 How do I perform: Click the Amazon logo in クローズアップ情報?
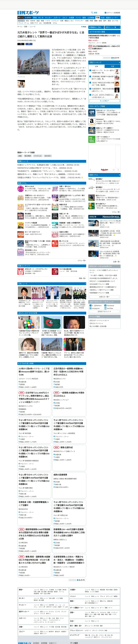tap(92, 122)
